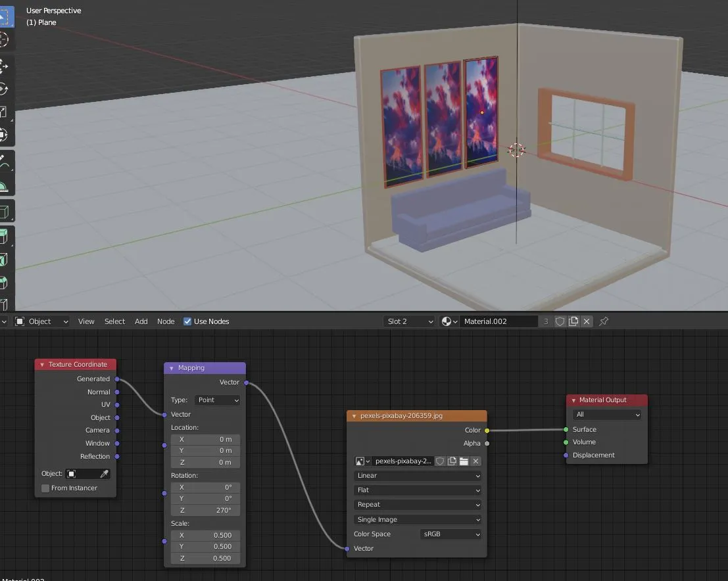Duplicate Material.002 with the new material icon
Viewport: 728px width, 581px height.
click(573, 321)
